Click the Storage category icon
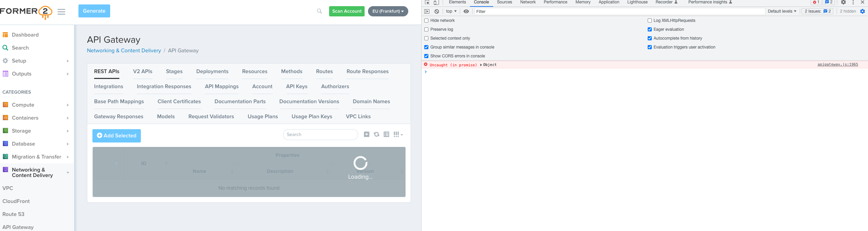 click(x=5, y=131)
